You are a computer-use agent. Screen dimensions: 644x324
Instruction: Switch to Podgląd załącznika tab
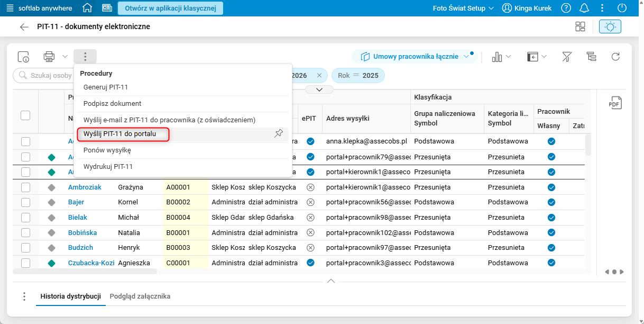[x=140, y=296]
